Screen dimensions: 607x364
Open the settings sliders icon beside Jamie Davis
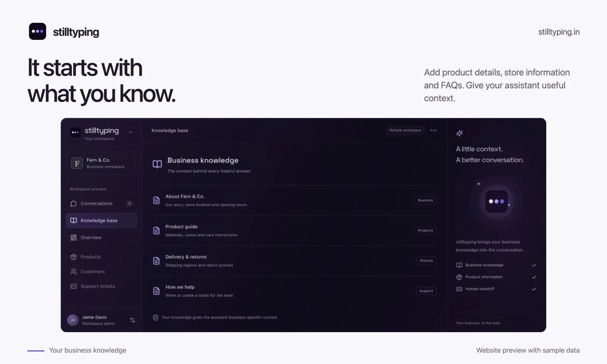[x=132, y=320]
